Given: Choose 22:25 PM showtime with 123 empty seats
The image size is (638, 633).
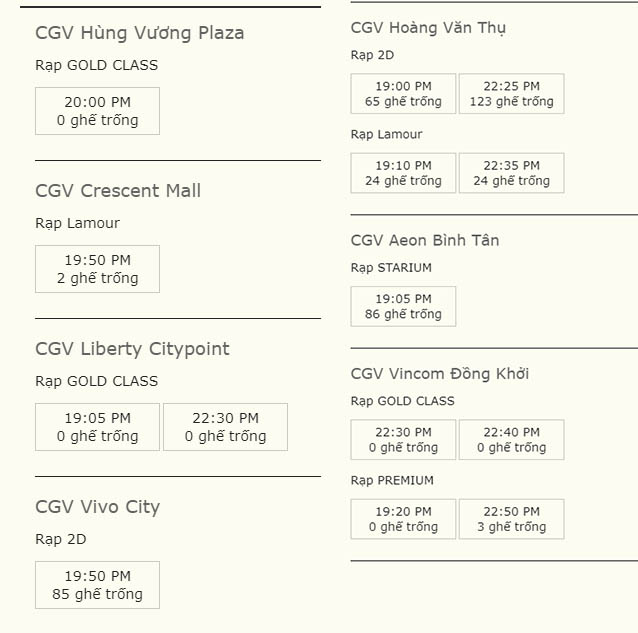Looking at the screenshot, I should pyautogui.click(x=511, y=94).
